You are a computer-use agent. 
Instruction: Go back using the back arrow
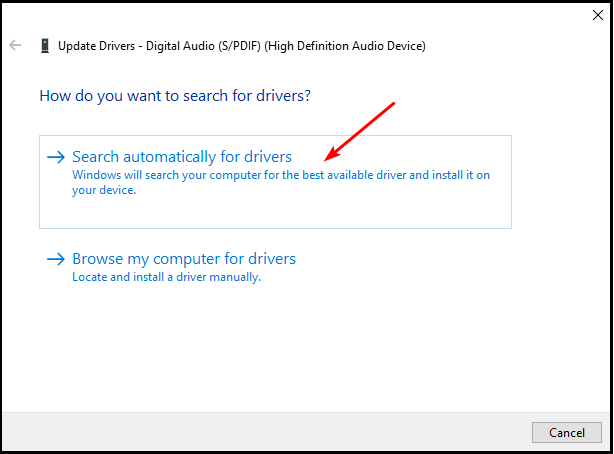(15, 45)
